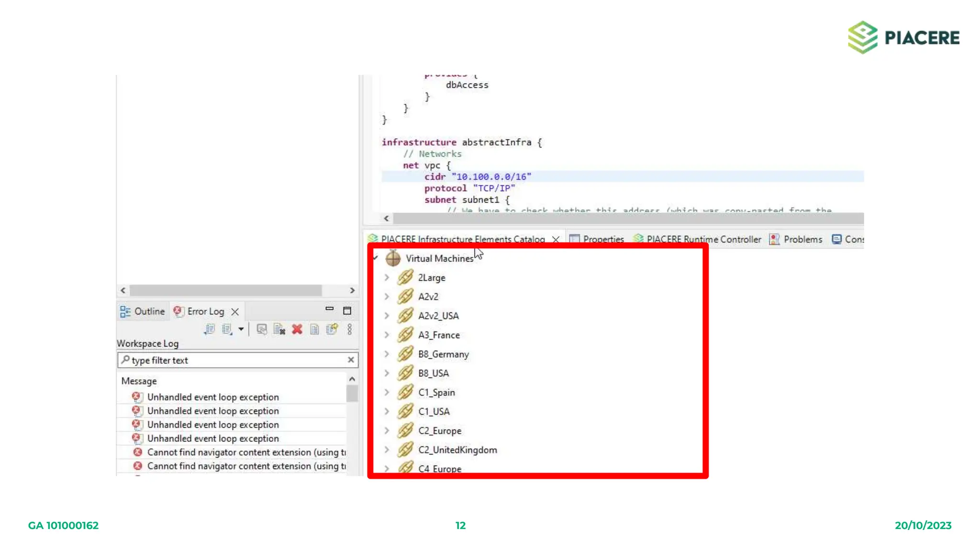The height and width of the screenshot is (551, 980).
Task: Click the Export Log icon
Action: pyautogui.click(x=209, y=329)
